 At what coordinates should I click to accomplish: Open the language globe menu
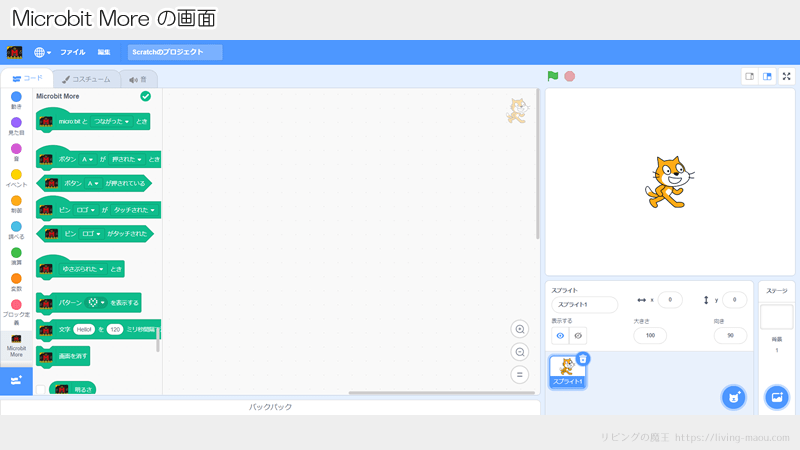pyautogui.click(x=42, y=52)
